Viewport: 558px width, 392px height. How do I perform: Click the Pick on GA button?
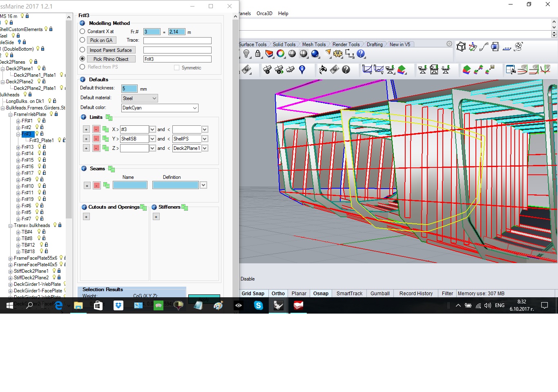point(101,40)
